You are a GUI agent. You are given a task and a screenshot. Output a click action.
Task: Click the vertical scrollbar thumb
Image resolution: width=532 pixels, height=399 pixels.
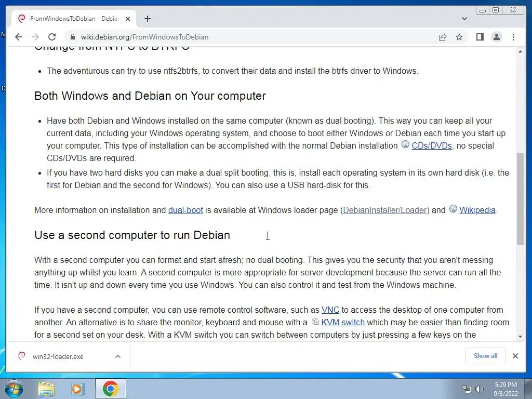click(x=520, y=199)
